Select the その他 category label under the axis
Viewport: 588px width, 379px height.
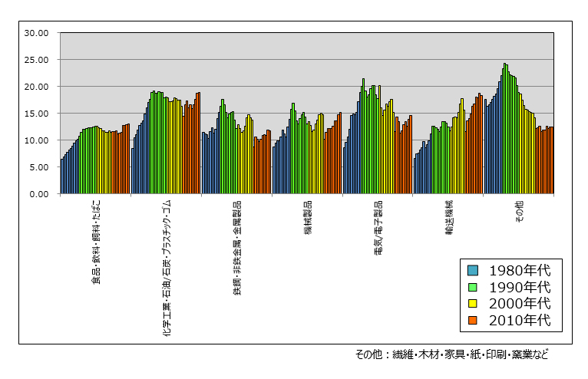pyautogui.click(x=519, y=213)
